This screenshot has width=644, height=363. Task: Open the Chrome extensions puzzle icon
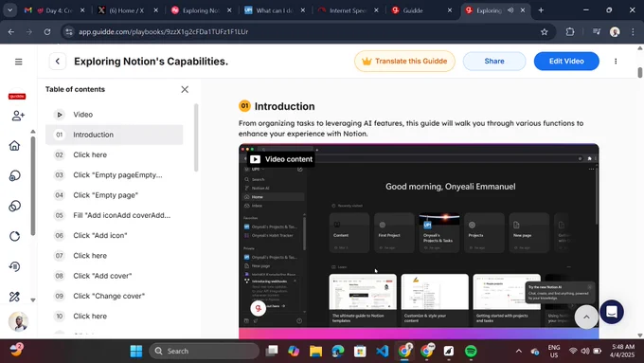click(570, 31)
